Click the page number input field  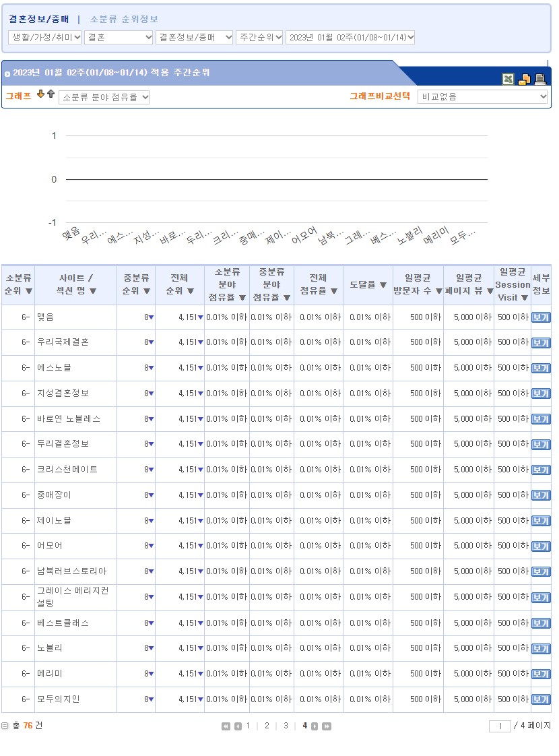pyautogui.click(x=500, y=726)
